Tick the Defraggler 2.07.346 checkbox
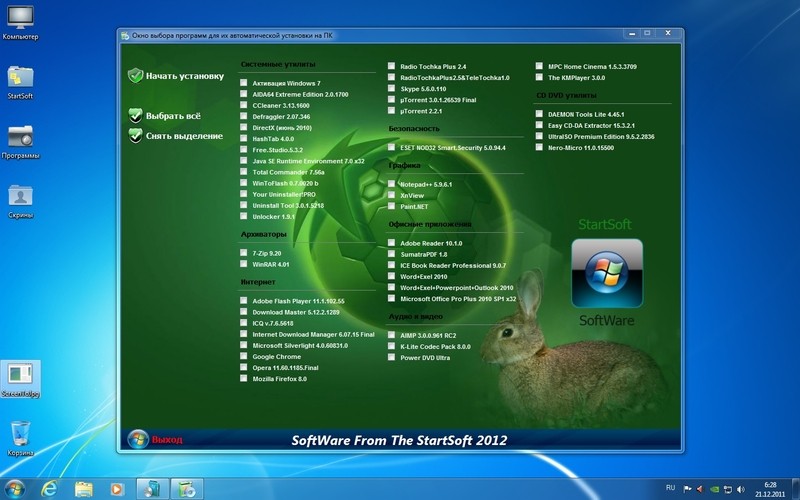Image resolution: width=800 pixels, height=500 pixels. tap(243, 116)
